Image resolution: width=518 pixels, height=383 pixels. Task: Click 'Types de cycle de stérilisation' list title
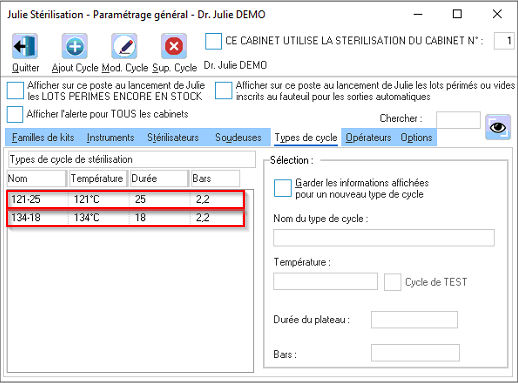(x=71, y=159)
